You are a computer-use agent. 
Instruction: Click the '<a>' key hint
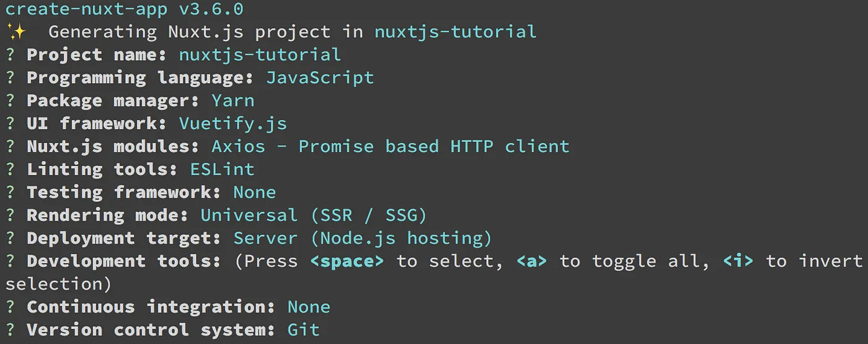531,261
